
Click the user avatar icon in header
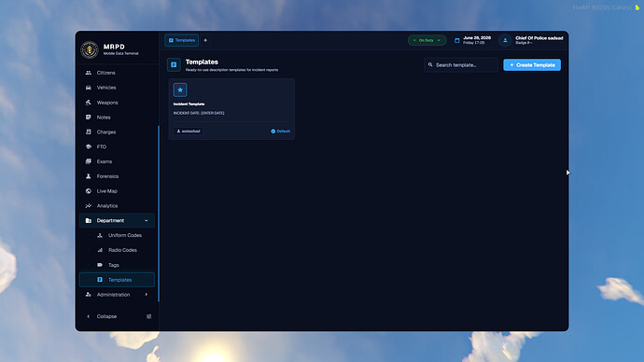point(505,40)
